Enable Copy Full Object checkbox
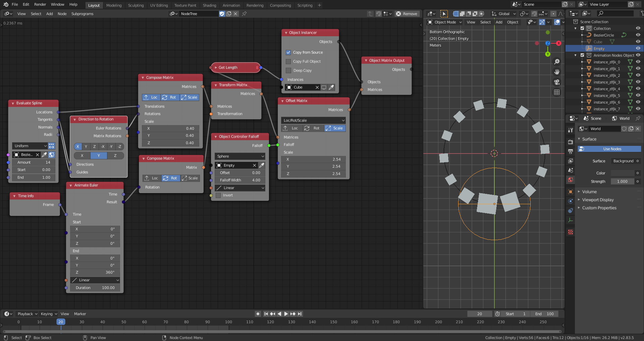 tap(288, 61)
